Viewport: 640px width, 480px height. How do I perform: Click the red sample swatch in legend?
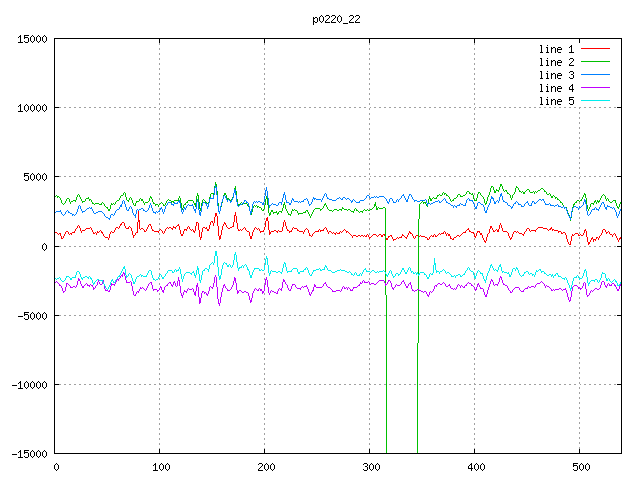(x=595, y=49)
